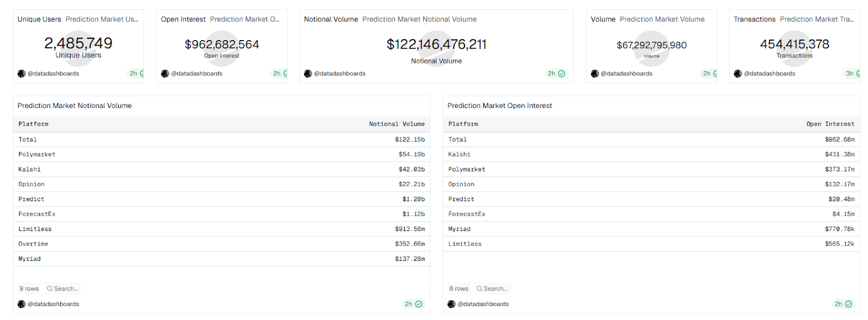Sort by Open Interest column header
The image size is (868, 320).
click(x=830, y=124)
